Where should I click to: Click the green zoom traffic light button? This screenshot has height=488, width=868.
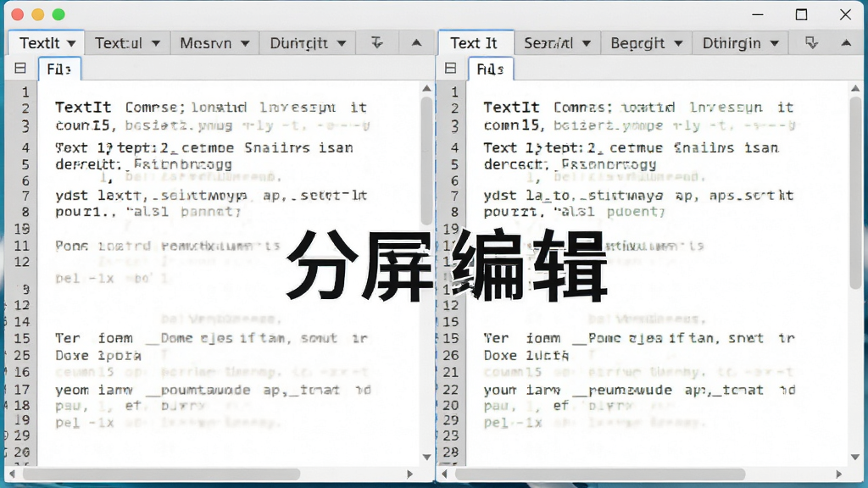coord(58,14)
